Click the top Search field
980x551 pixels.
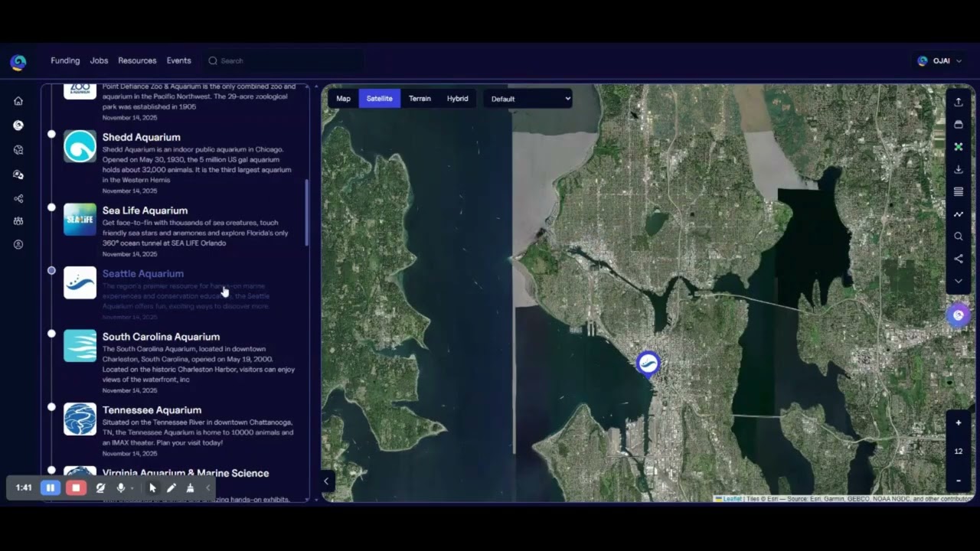(283, 60)
